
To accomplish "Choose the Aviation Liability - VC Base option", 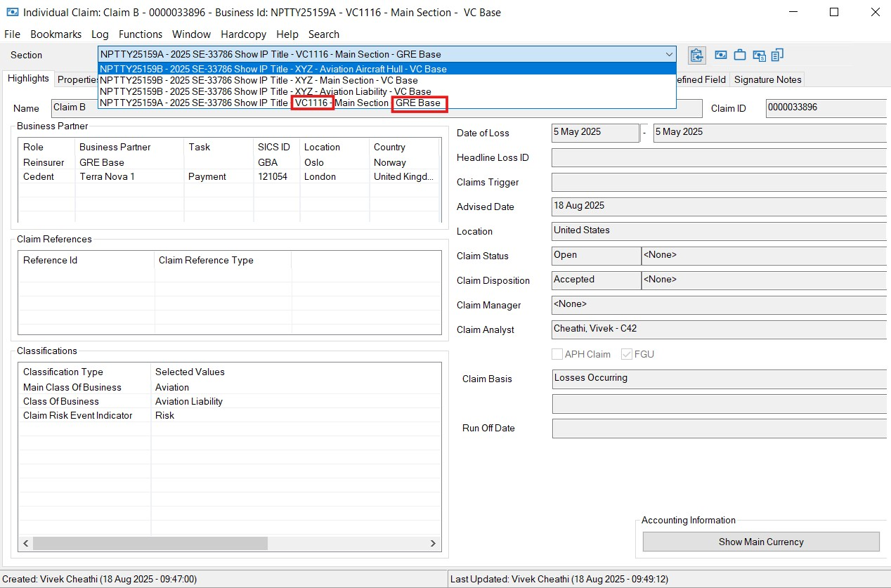I will click(x=266, y=91).
